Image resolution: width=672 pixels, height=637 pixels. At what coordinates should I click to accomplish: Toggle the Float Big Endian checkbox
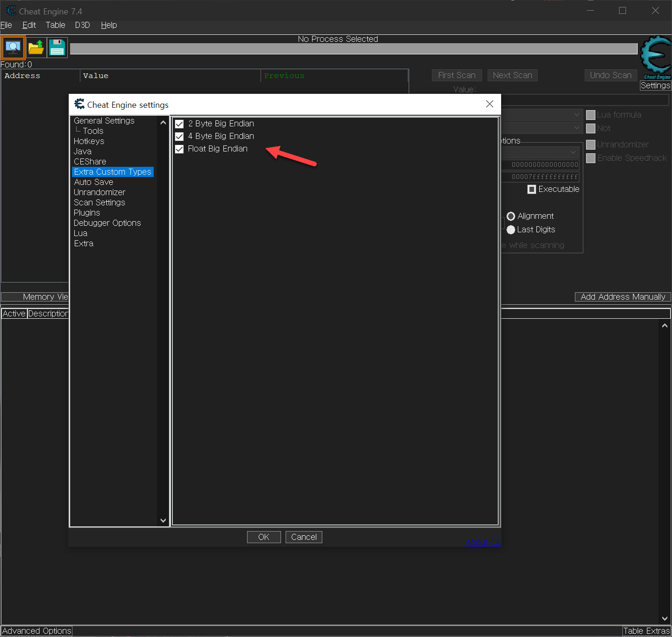point(179,149)
